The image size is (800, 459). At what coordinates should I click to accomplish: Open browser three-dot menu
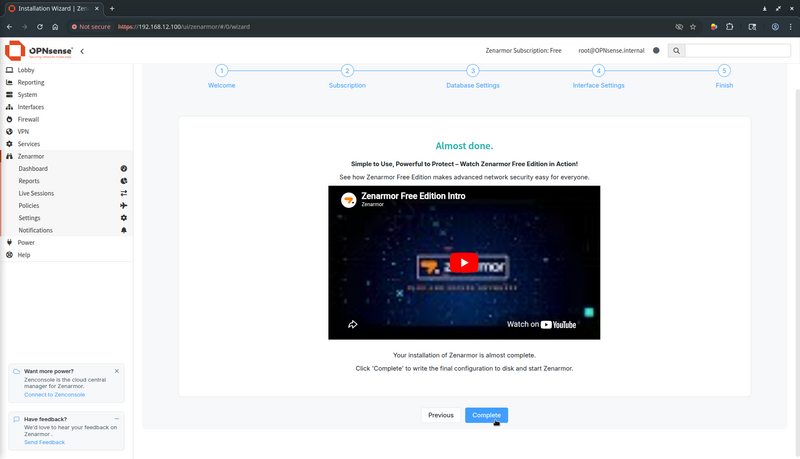[790, 27]
